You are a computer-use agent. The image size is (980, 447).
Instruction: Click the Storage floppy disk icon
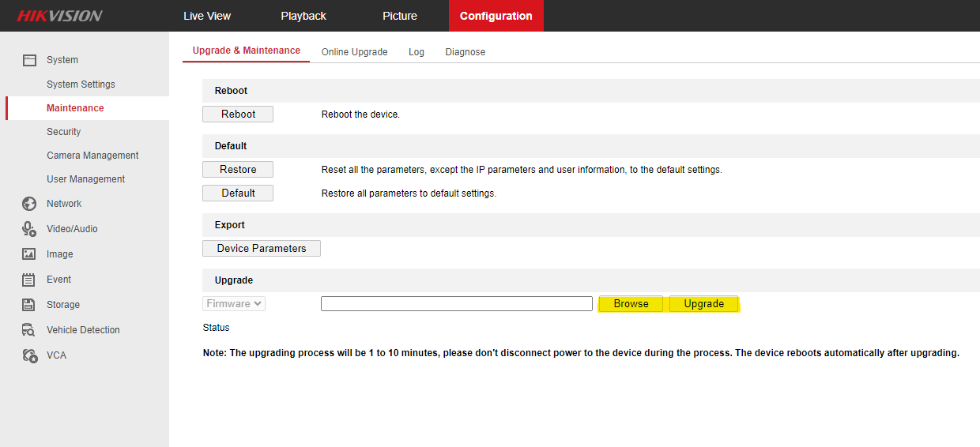[x=29, y=305]
